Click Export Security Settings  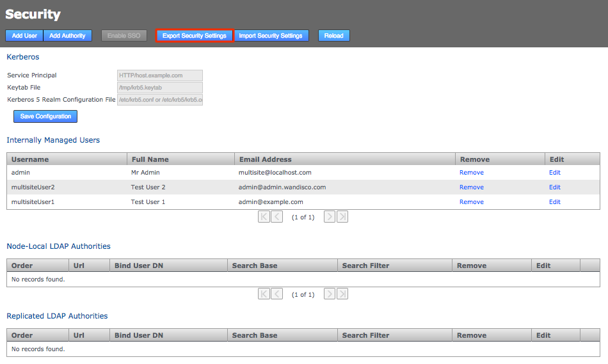[x=195, y=36]
